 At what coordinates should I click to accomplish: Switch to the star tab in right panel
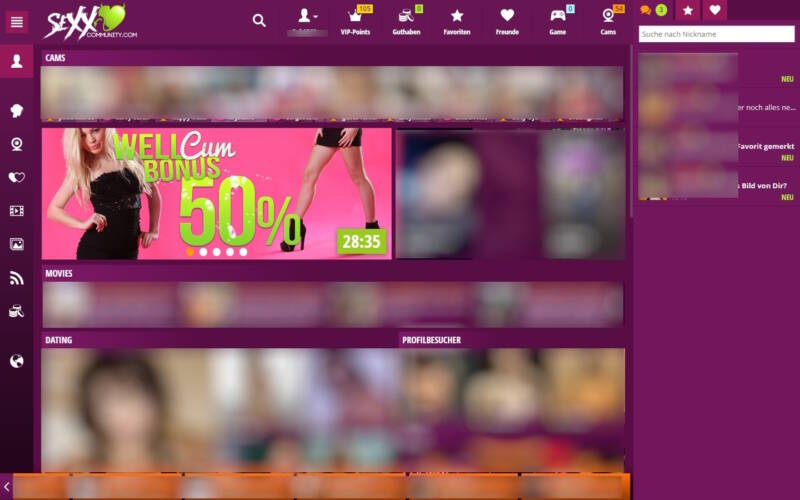687,10
